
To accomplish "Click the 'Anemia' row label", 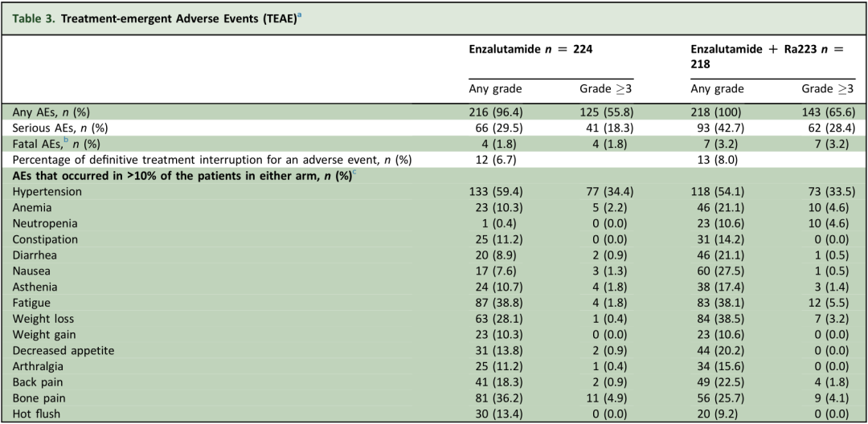I will 31,208.
